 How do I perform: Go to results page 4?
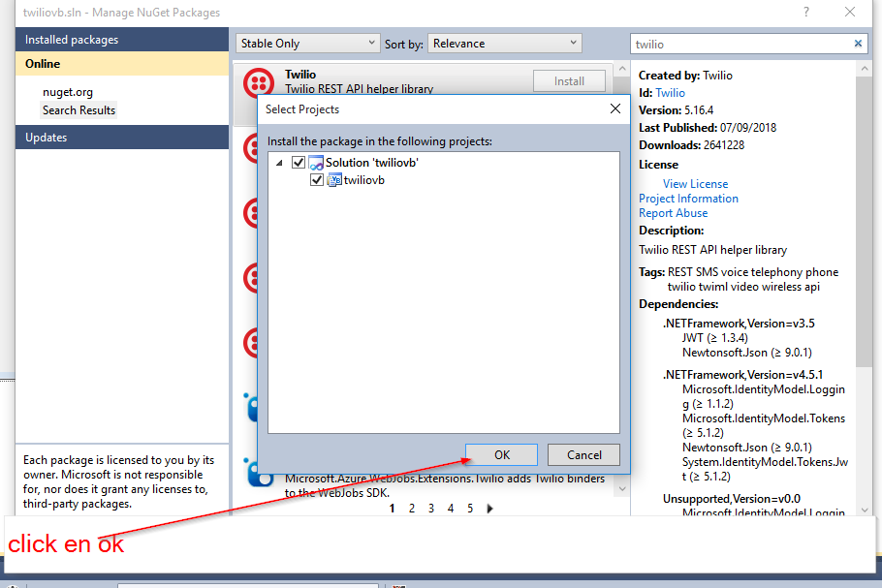[451, 509]
